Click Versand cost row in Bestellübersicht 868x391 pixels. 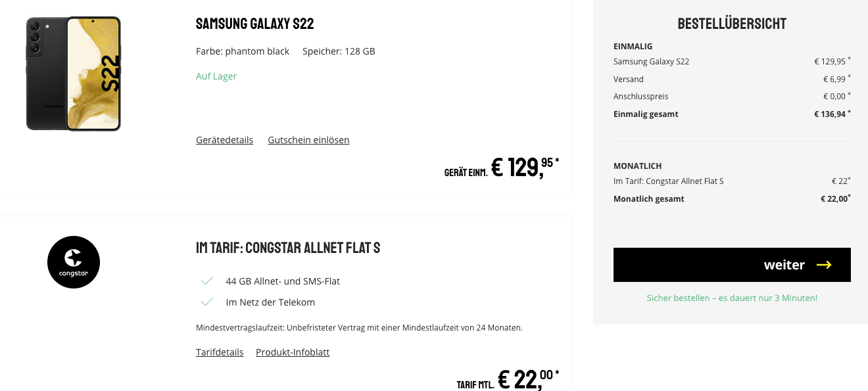[732, 79]
